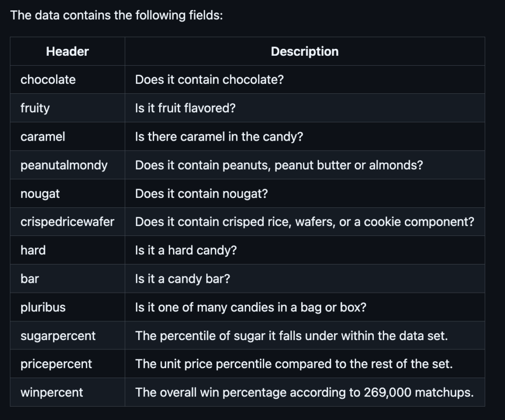Select the 'crispedricewafer' field name
The height and width of the screenshot is (420, 505).
67,222
